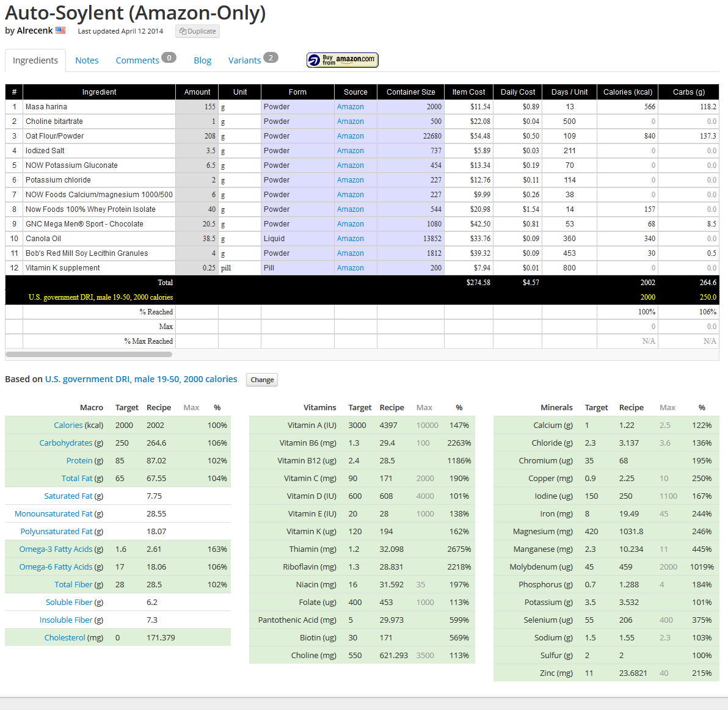Viewport: 728px width, 710px height.
Task: Open the Amazon link for Vitamin K supplement
Action: coord(351,268)
